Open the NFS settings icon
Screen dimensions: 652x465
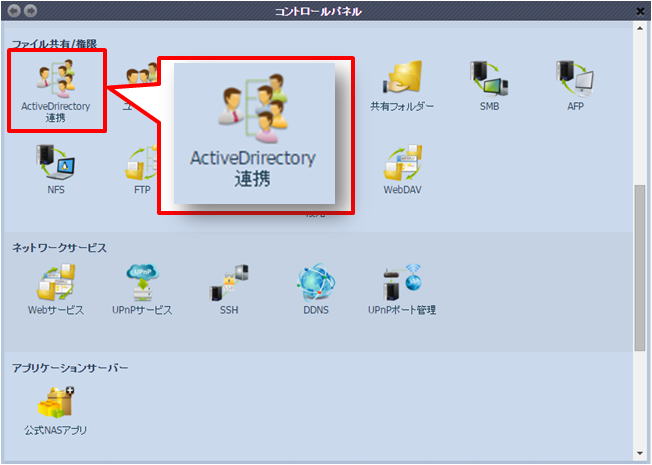pos(56,170)
